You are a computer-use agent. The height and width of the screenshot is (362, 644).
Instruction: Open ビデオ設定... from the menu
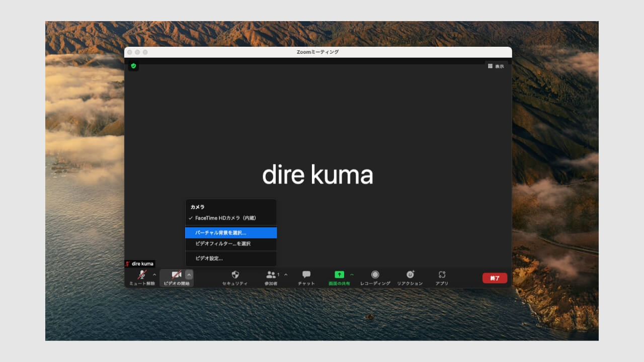click(231, 258)
